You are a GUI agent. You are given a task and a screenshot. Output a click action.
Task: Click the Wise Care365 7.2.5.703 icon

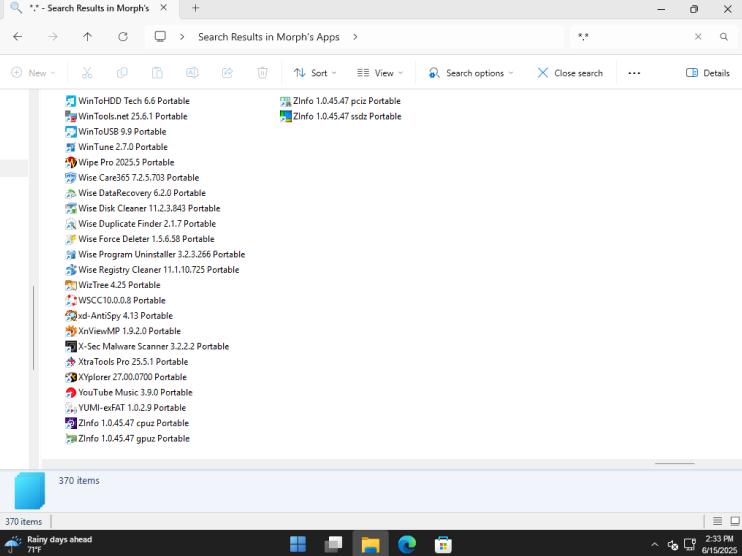[71, 178]
